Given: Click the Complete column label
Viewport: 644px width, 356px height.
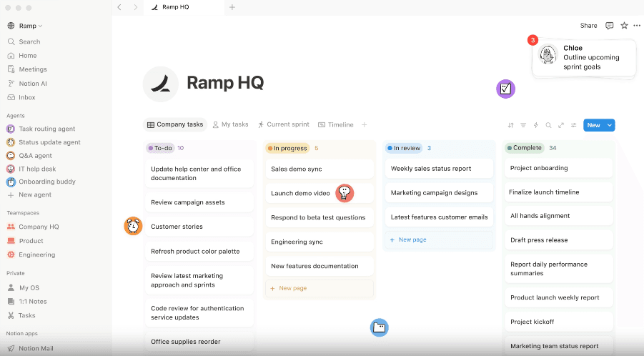Looking at the screenshot, I should pyautogui.click(x=525, y=148).
